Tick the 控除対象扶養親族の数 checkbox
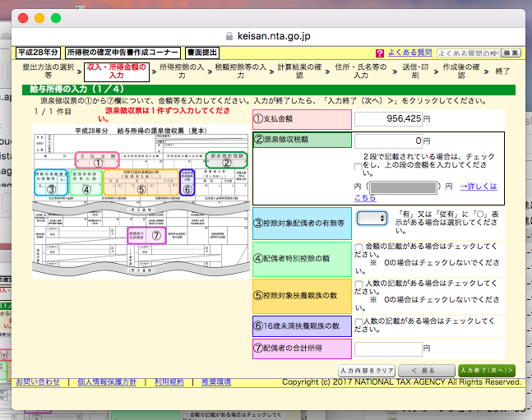Image resolution: width=532 pixels, height=420 pixels. click(x=358, y=284)
